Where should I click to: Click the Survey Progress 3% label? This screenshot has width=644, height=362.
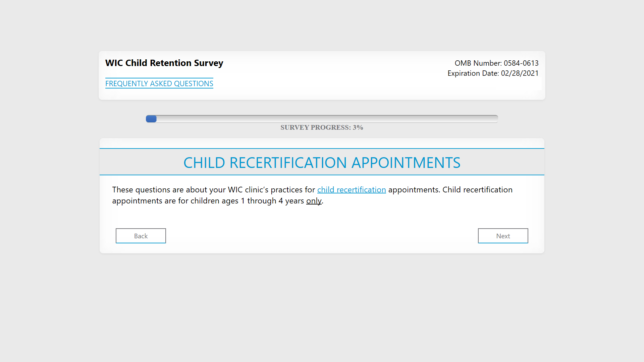[322, 128]
